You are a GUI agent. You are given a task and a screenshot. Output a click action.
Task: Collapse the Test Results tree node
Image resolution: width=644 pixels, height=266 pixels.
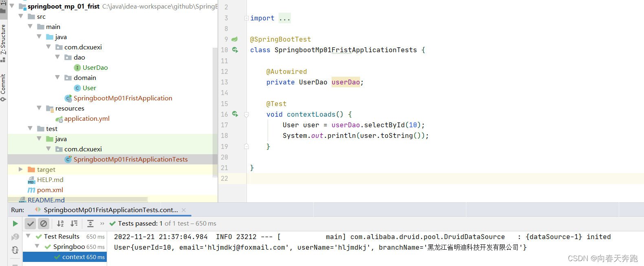point(28,236)
